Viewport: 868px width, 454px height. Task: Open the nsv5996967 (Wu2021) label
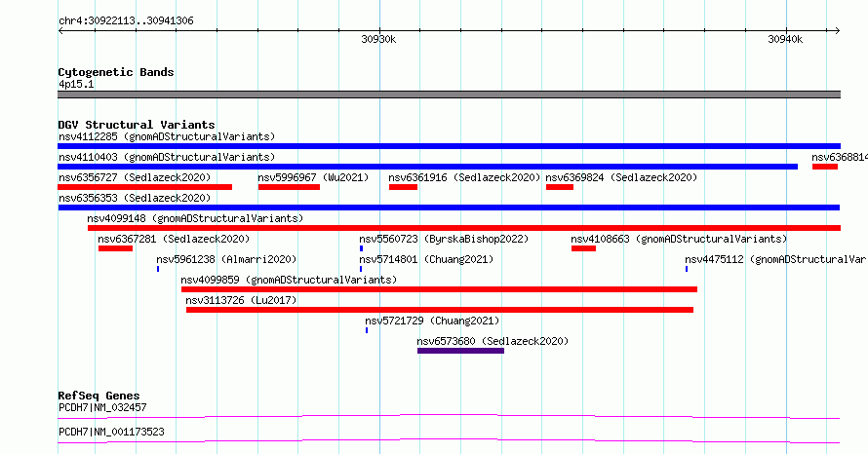(313, 177)
